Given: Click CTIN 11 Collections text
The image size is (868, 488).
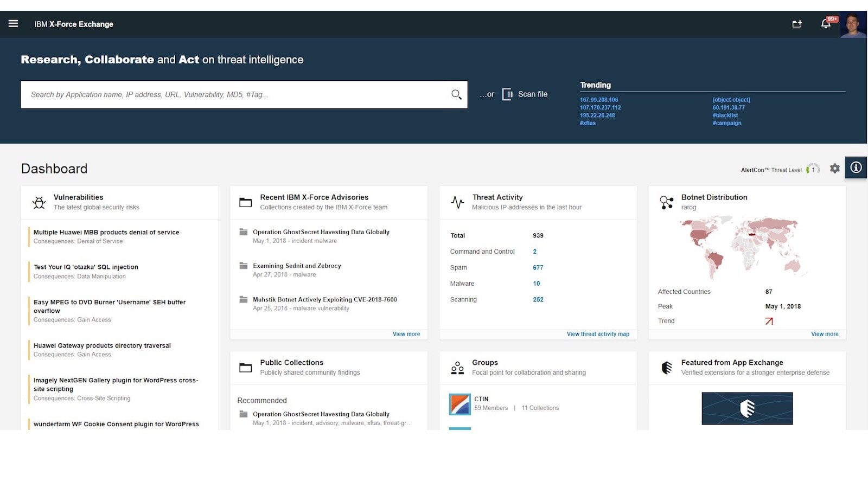Looking at the screenshot, I should click(x=540, y=408).
